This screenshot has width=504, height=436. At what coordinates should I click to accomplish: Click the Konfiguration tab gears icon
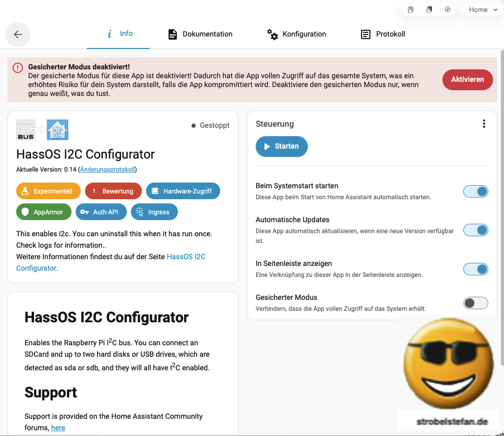click(272, 34)
